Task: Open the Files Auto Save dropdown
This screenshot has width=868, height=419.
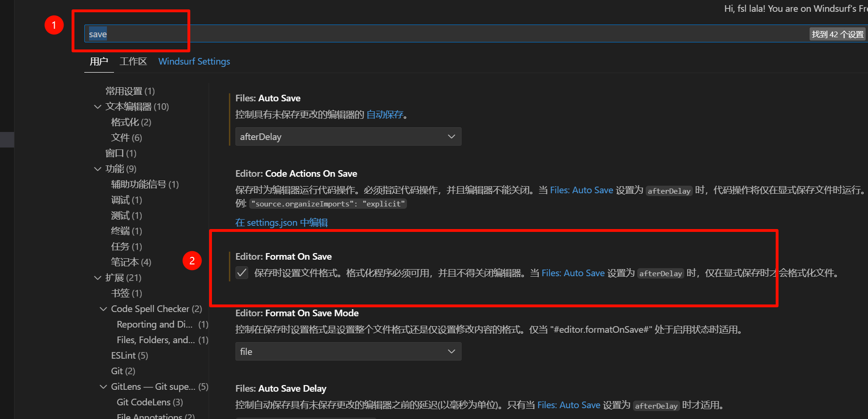Action: (x=348, y=137)
